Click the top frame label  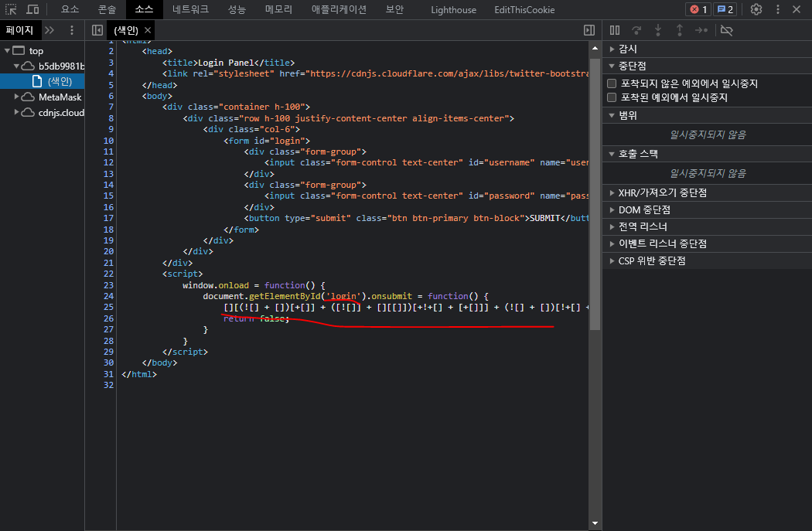point(36,51)
